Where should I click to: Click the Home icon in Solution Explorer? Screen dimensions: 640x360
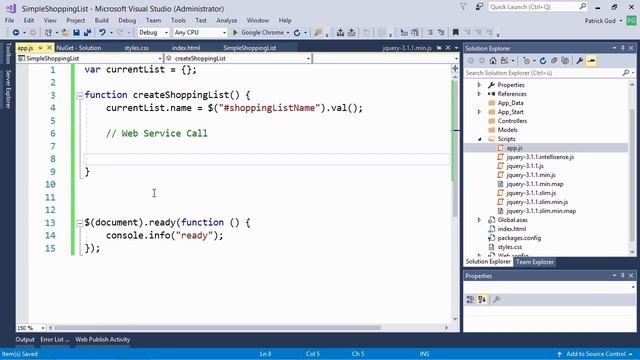click(x=493, y=61)
